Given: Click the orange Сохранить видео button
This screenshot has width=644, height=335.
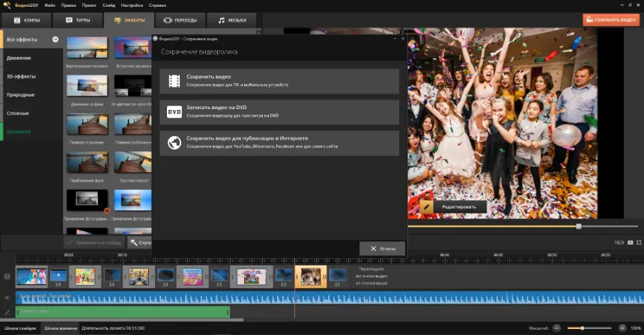Looking at the screenshot, I should coord(611,19).
